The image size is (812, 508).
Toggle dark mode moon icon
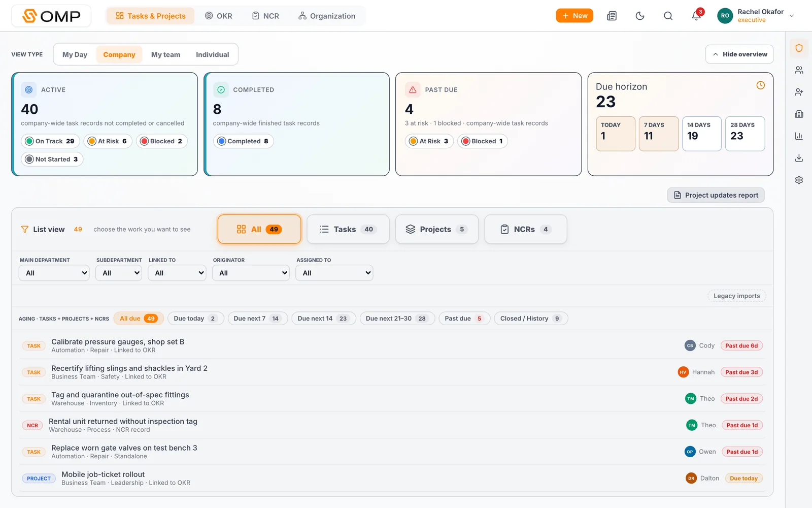[640, 16]
